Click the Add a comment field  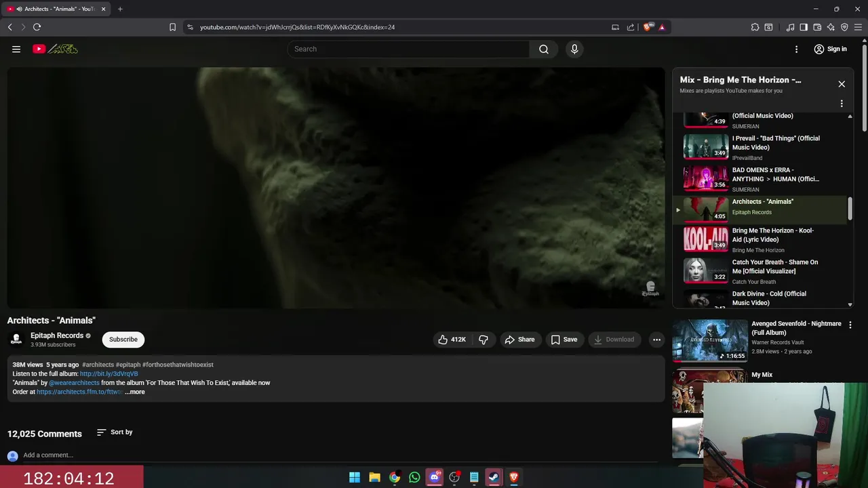coord(339,455)
